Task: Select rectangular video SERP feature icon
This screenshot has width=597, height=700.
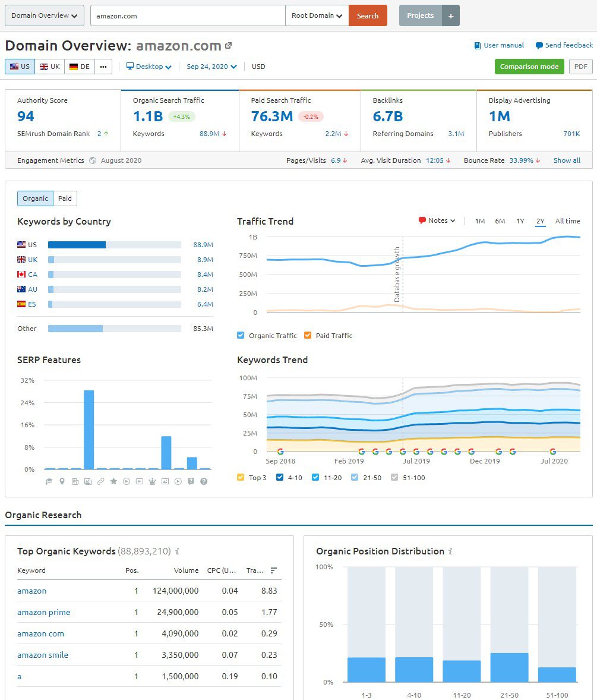Action: [139, 481]
